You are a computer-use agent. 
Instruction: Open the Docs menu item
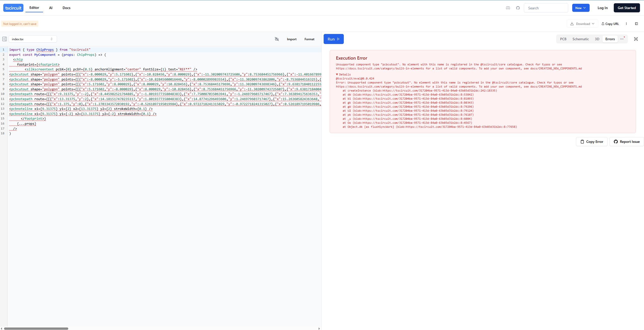(x=66, y=8)
